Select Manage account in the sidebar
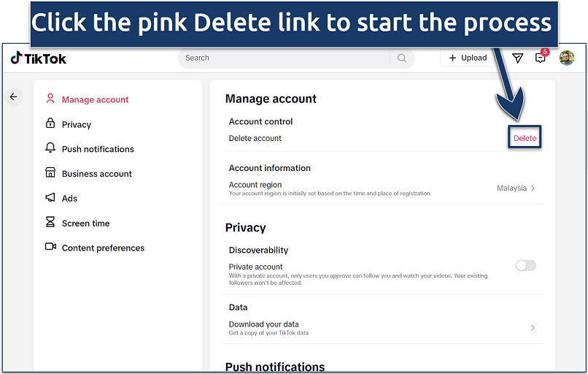Viewport: 588px width, 374px height. coord(95,99)
